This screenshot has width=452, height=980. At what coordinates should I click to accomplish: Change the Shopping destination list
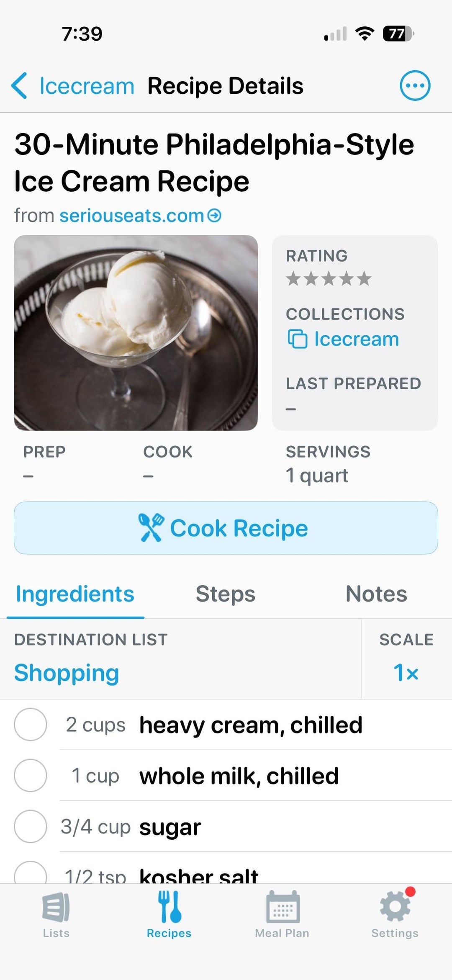(67, 673)
